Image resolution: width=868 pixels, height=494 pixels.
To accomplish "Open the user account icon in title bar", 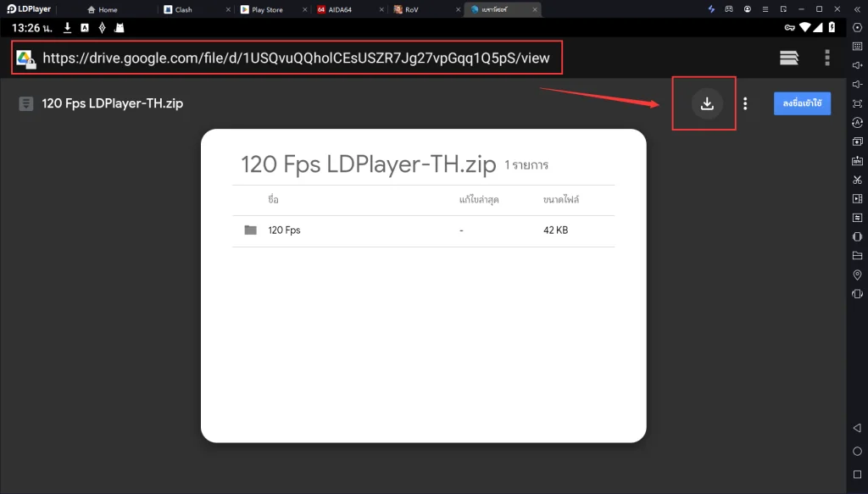I will tap(748, 8).
